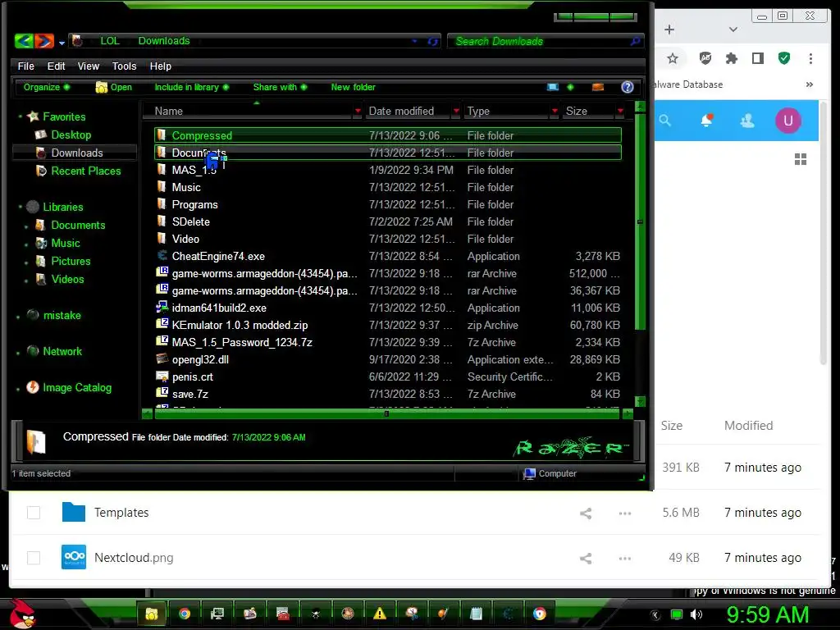Show the preview pane with the orange icon

598,87
